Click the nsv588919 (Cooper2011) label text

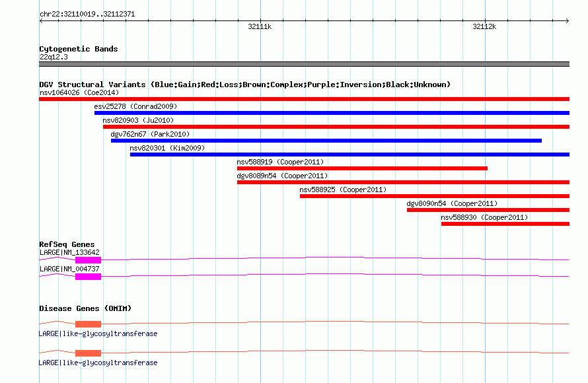pyautogui.click(x=280, y=162)
